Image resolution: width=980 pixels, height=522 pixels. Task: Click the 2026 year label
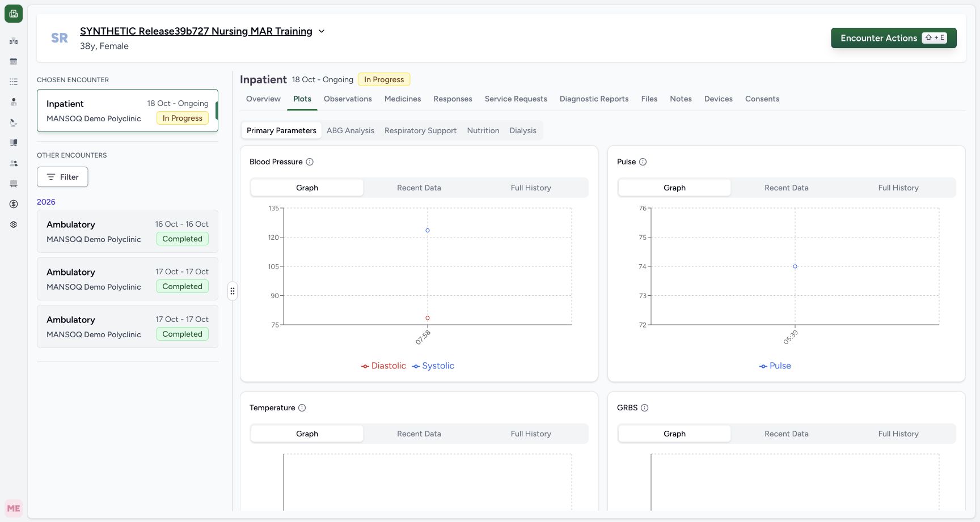(46, 202)
